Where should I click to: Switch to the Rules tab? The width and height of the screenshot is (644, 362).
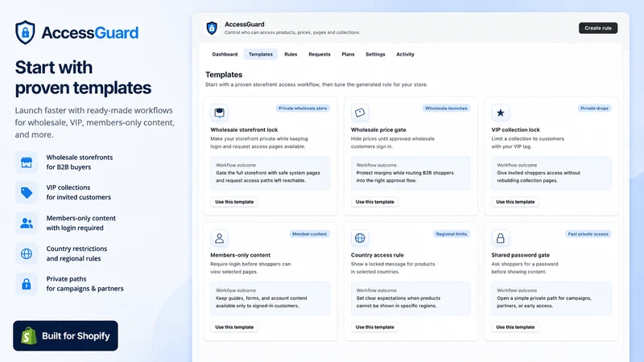(291, 54)
